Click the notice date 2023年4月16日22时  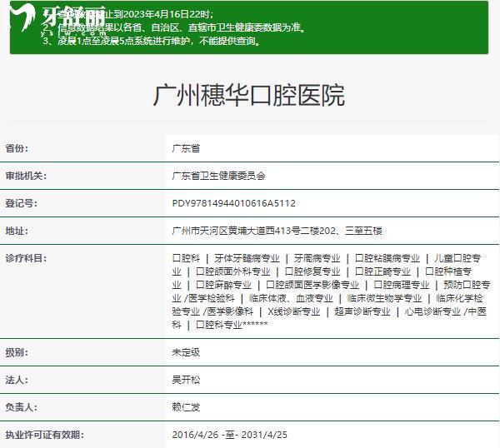coord(166,14)
